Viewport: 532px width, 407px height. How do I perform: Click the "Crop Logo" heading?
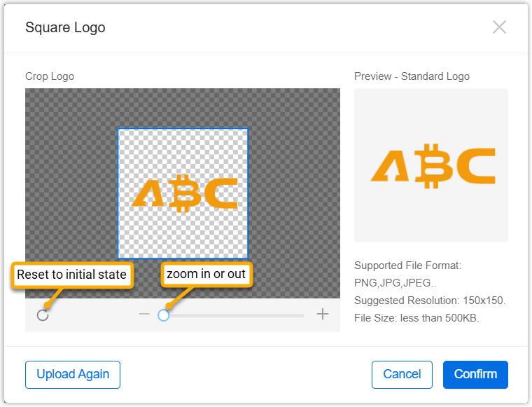[50, 76]
